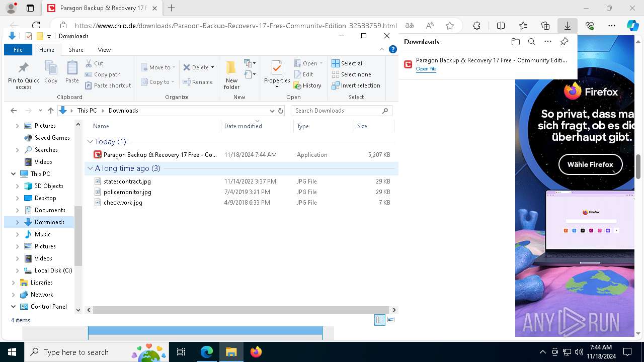644x362 pixels.
Task: Open the Windows Start menu
Action: click(12, 352)
